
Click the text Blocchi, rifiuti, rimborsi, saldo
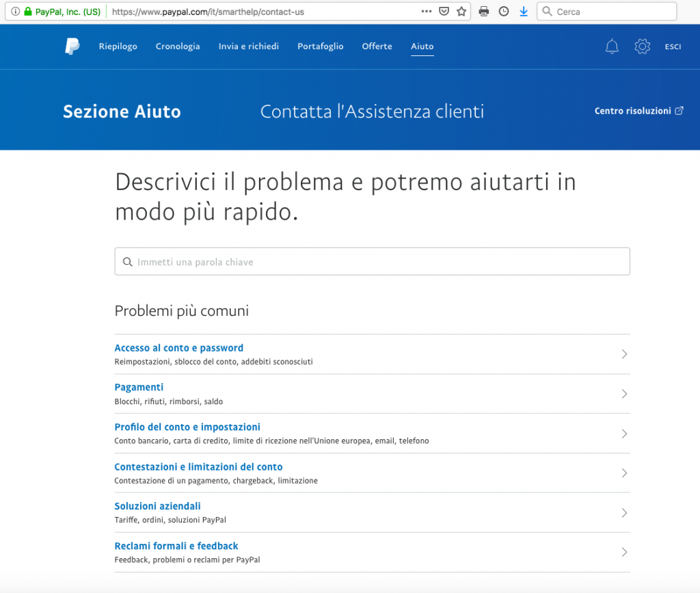coord(168,401)
